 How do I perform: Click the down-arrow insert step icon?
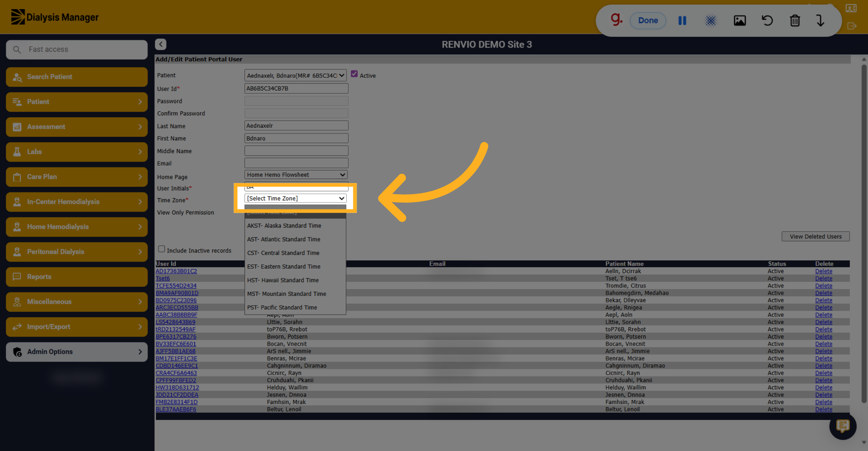(820, 21)
